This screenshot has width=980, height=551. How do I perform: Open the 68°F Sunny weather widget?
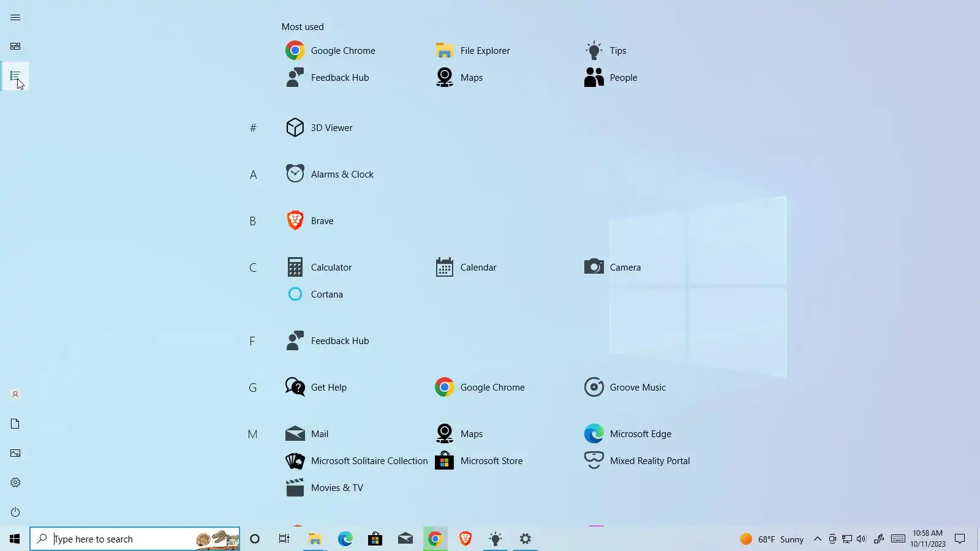tap(772, 539)
